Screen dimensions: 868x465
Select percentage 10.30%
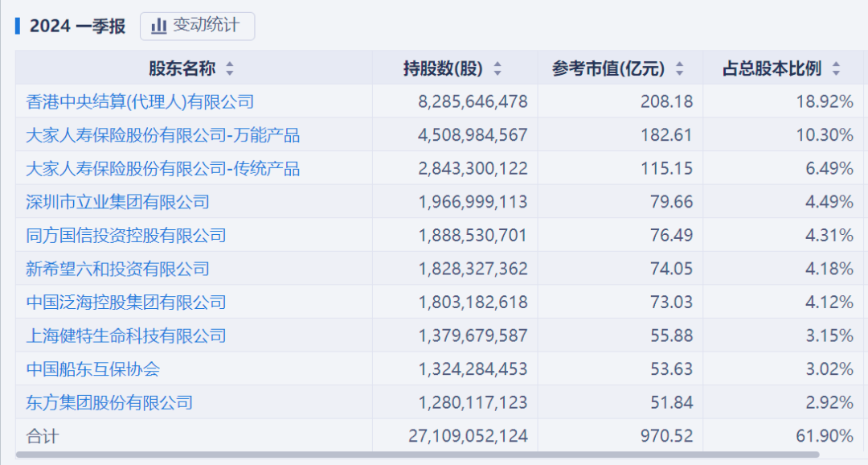[825, 135]
